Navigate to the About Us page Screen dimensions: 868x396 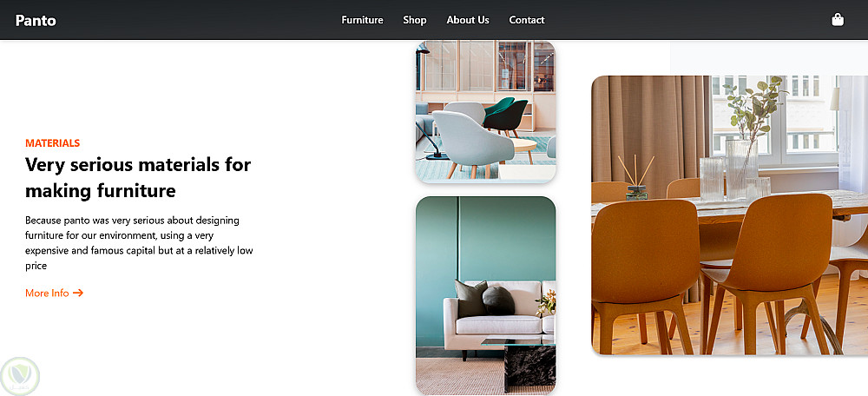tap(468, 20)
